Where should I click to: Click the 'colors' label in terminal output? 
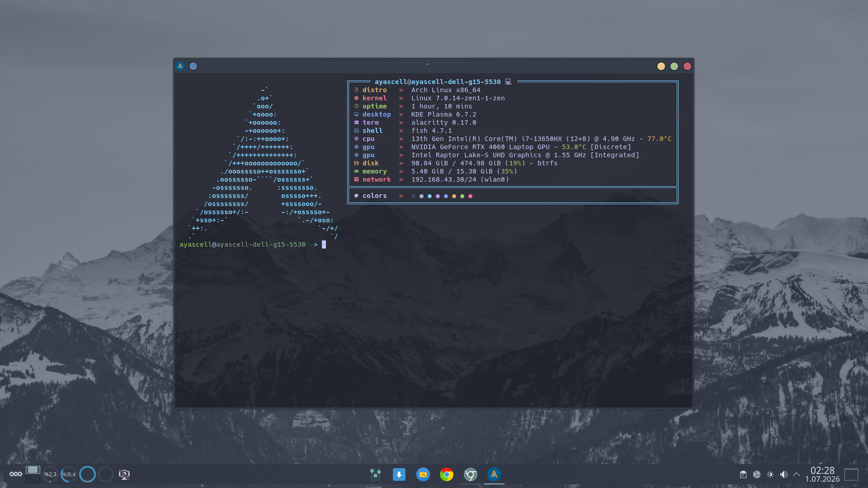pyautogui.click(x=374, y=196)
